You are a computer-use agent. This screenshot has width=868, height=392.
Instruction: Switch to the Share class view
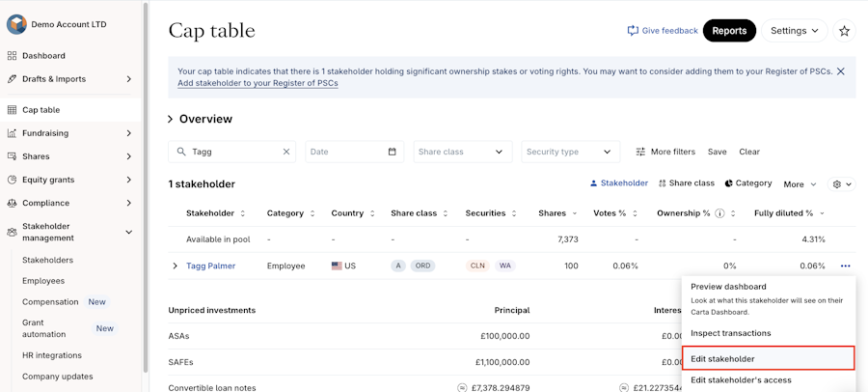687,183
